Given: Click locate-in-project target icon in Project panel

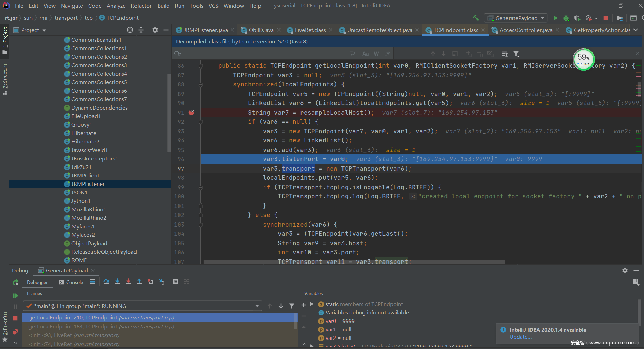Looking at the screenshot, I should pos(130,30).
